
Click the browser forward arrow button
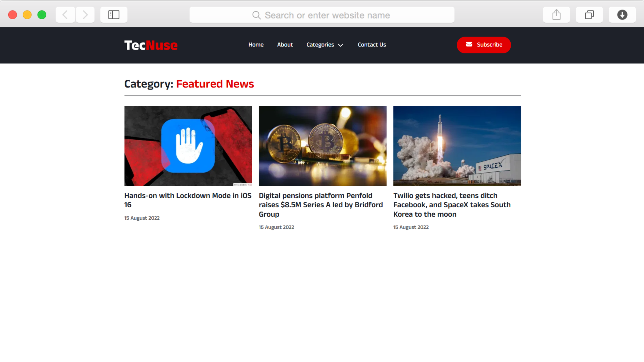click(85, 15)
